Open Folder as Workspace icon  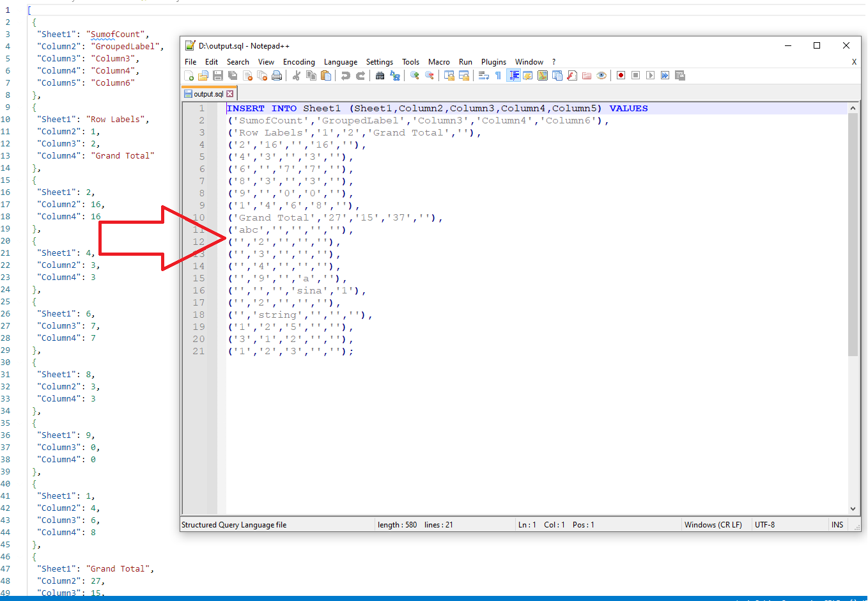point(587,75)
